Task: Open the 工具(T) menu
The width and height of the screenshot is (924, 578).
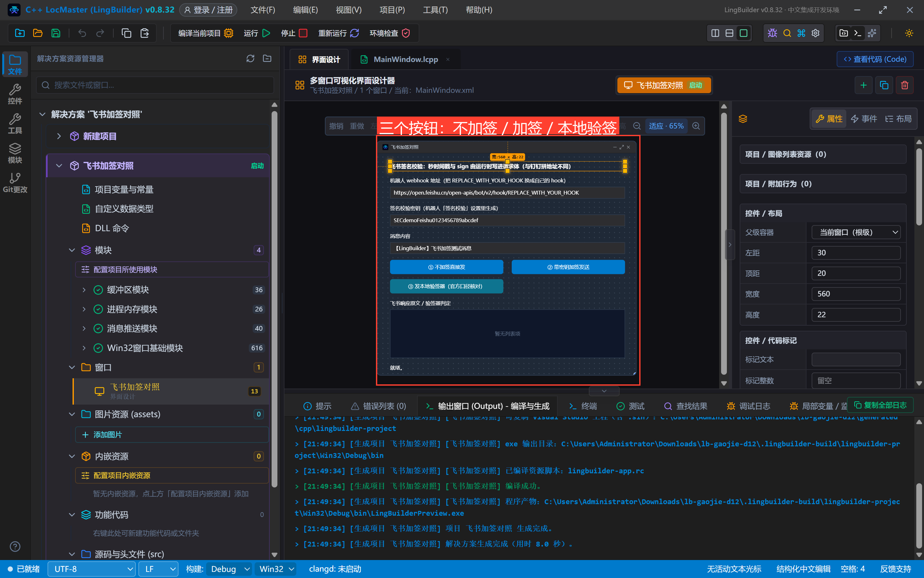Action: (x=435, y=10)
